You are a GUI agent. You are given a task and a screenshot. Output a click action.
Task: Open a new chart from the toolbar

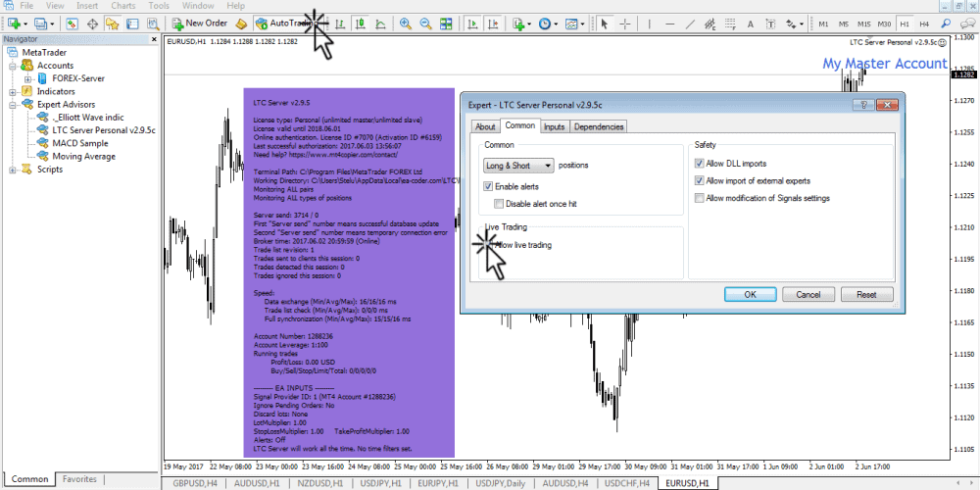14,24
